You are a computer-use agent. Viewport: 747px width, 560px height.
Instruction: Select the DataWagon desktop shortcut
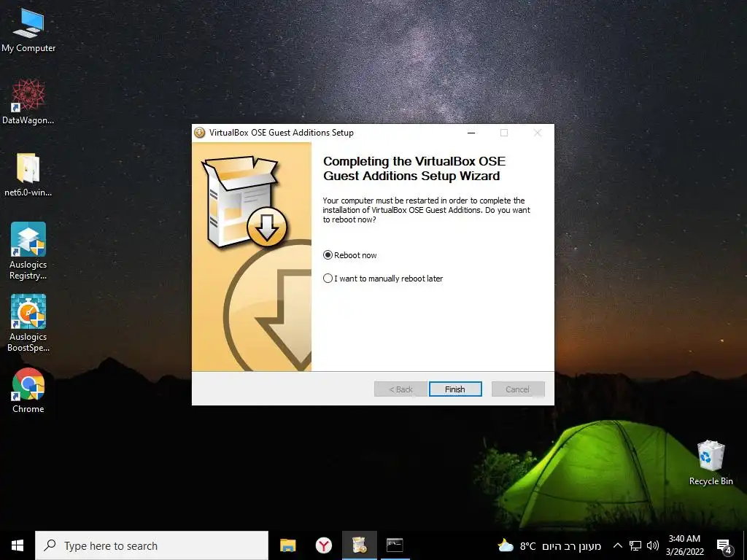click(x=28, y=102)
